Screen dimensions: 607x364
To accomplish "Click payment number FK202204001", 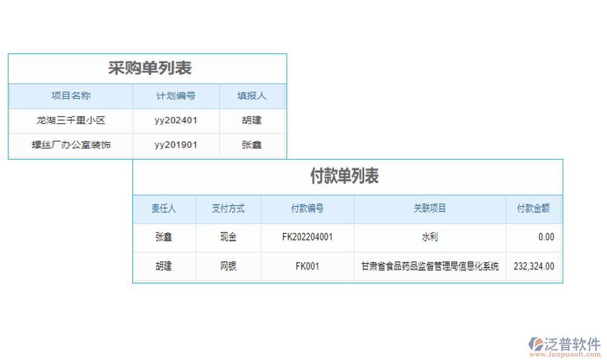I will coord(307,237).
